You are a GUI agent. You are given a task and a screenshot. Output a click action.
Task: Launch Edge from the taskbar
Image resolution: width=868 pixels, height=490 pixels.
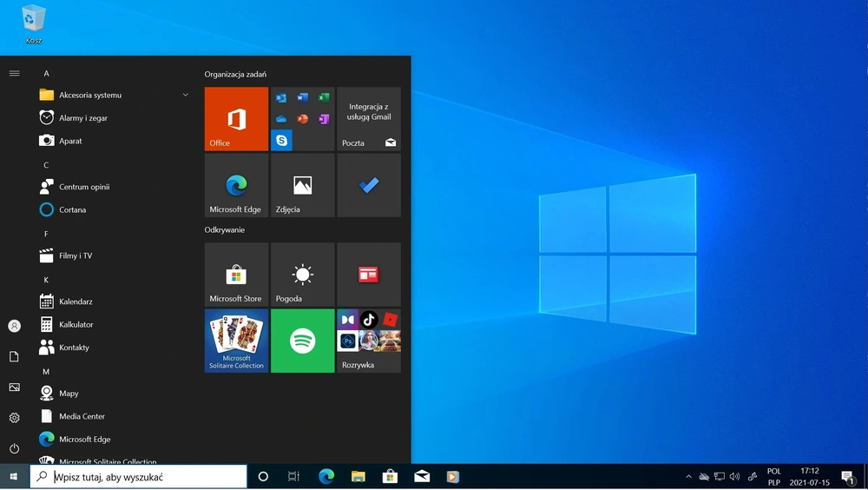click(326, 477)
